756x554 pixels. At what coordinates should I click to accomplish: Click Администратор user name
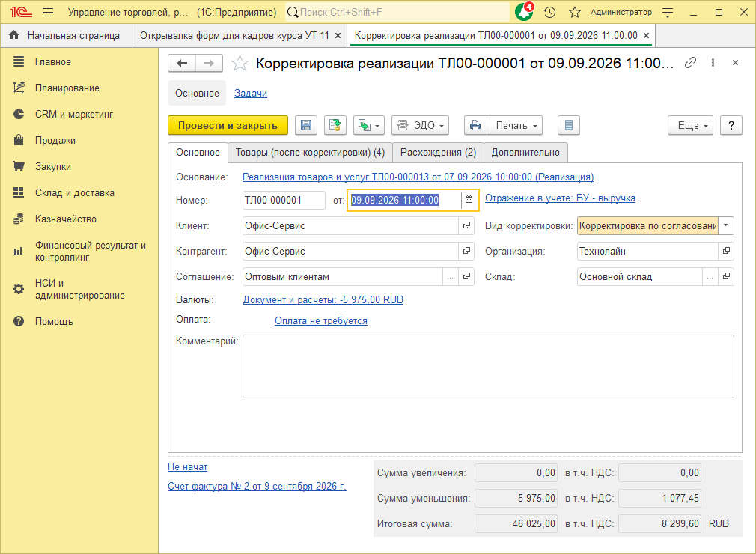tap(621, 12)
